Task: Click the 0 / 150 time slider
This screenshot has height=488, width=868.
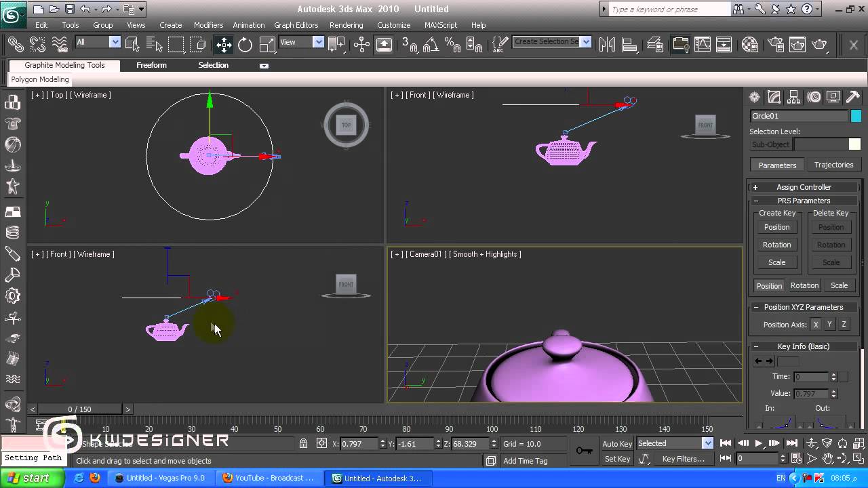Action: (79, 409)
